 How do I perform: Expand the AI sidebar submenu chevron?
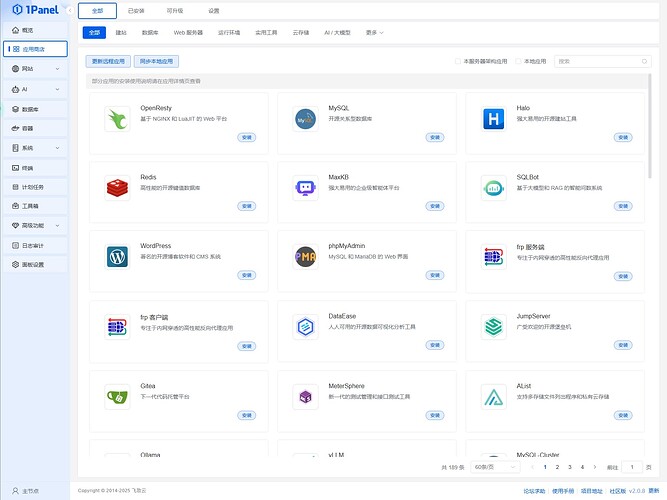[x=57, y=89]
